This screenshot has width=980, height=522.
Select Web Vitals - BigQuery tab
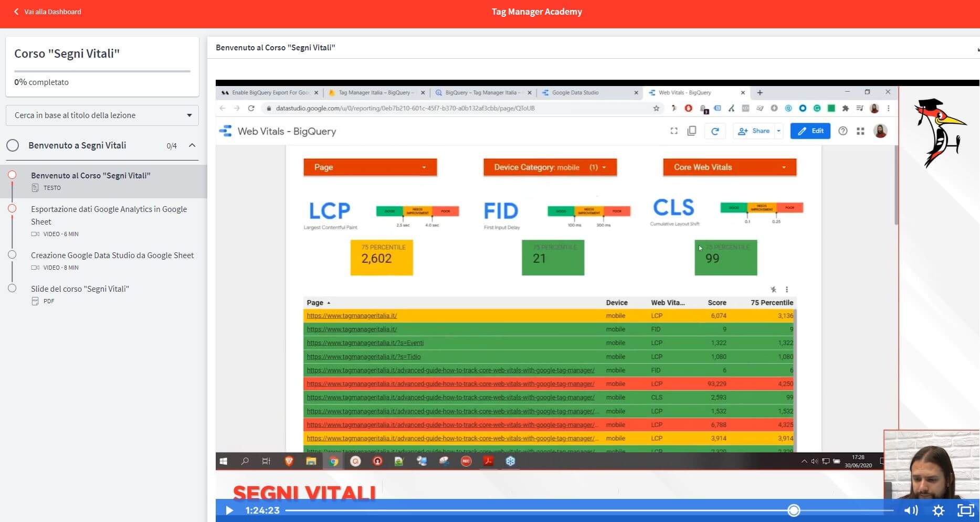pyautogui.click(x=697, y=92)
